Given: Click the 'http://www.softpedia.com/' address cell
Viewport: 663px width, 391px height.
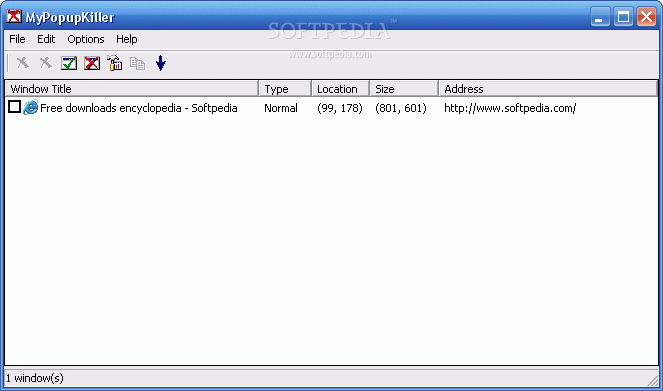Looking at the screenshot, I should pos(510,108).
